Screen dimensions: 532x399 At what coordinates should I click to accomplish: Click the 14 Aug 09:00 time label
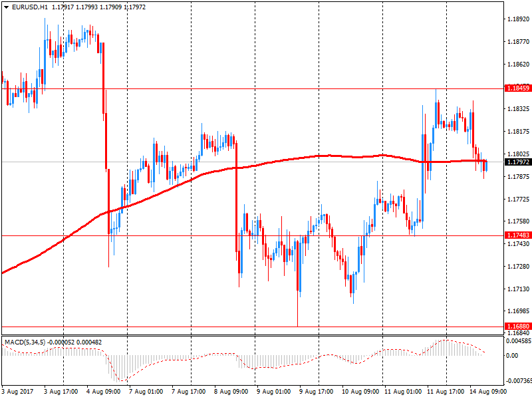(x=488, y=392)
